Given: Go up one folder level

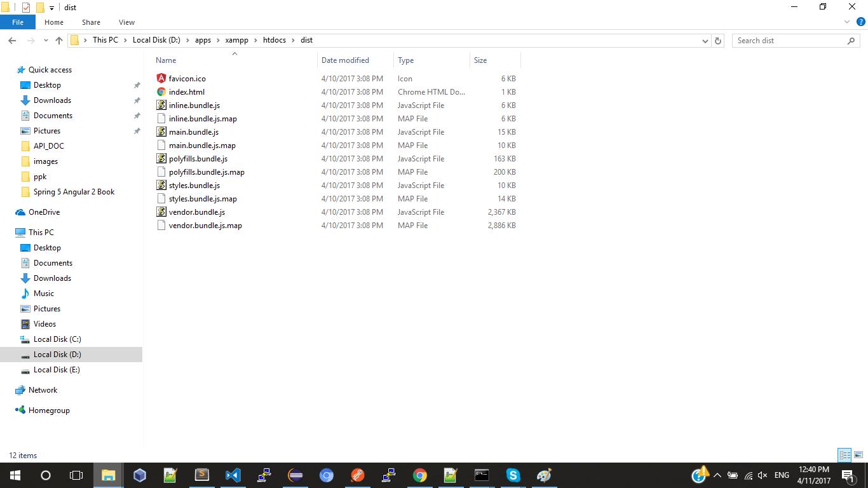Looking at the screenshot, I should coord(59,40).
